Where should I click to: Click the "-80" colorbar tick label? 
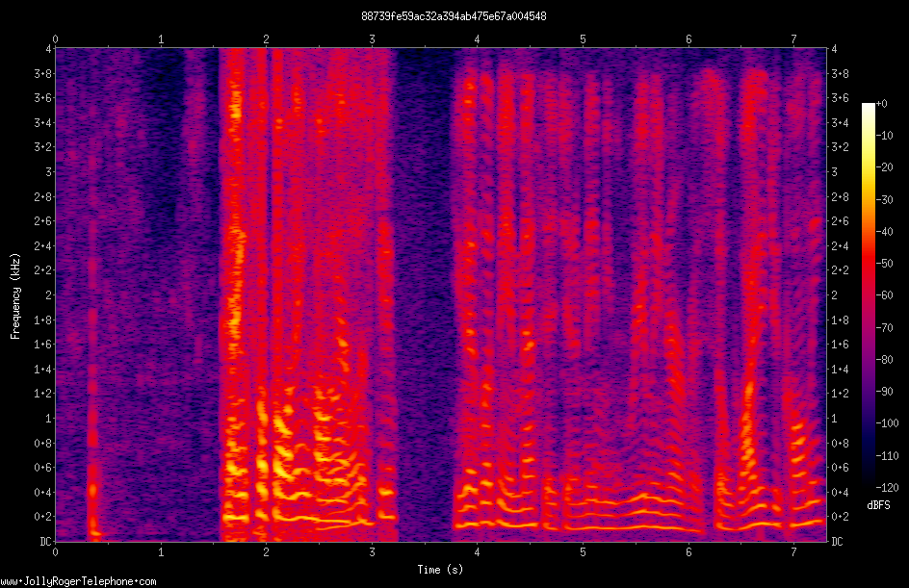[x=884, y=360]
